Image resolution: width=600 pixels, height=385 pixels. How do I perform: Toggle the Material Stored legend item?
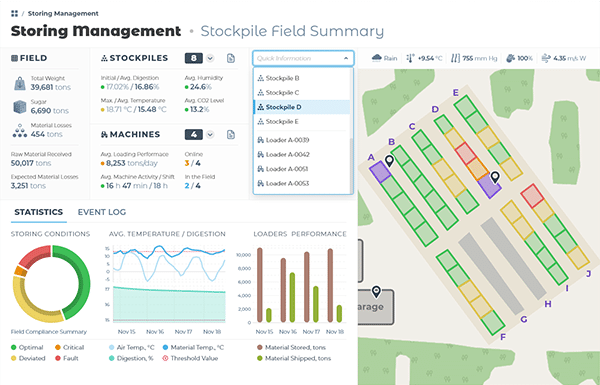[291, 347]
